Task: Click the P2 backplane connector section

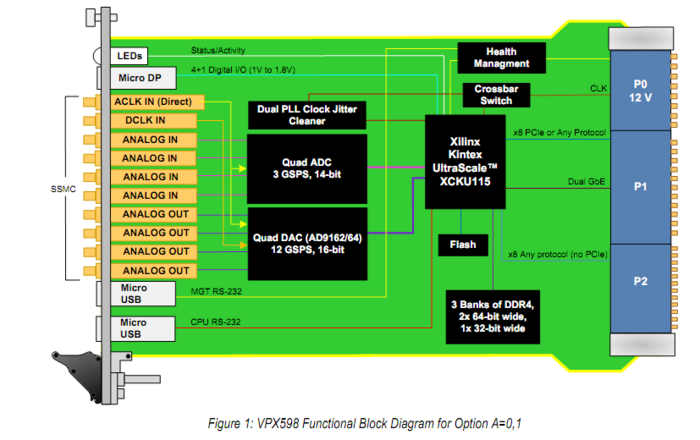Action: [640, 288]
